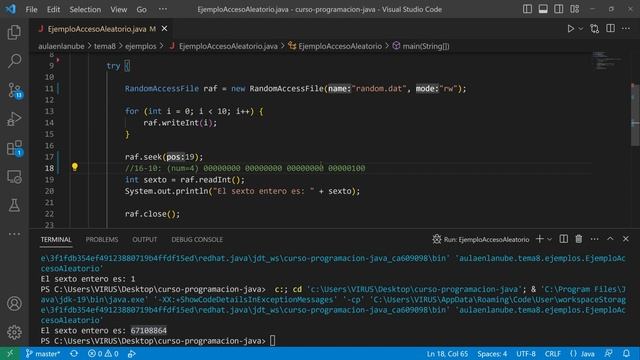Viewport: 640px width, 360px height.
Task: Open the Explorer view in activity bar
Action: (14, 32)
